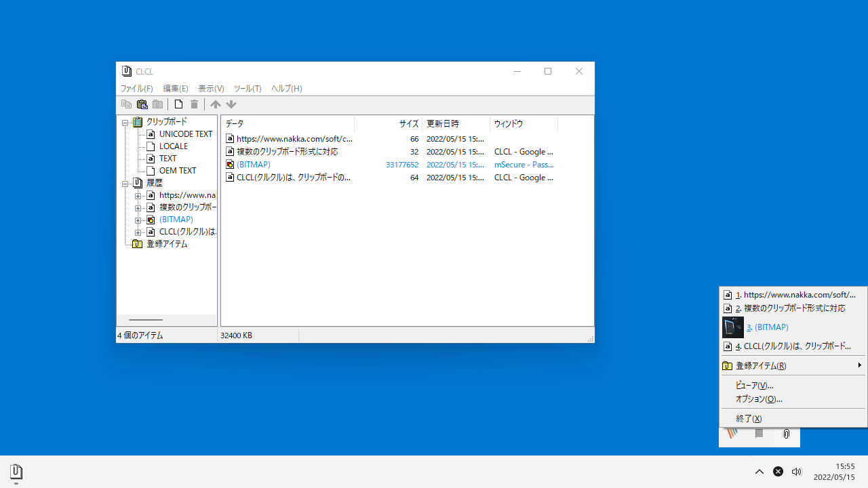The width and height of the screenshot is (868, 488).
Task: Pick item 2 複数のクリップボード形式に対応 in tray menu
Action: pyautogui.click(x=793, y=308)
